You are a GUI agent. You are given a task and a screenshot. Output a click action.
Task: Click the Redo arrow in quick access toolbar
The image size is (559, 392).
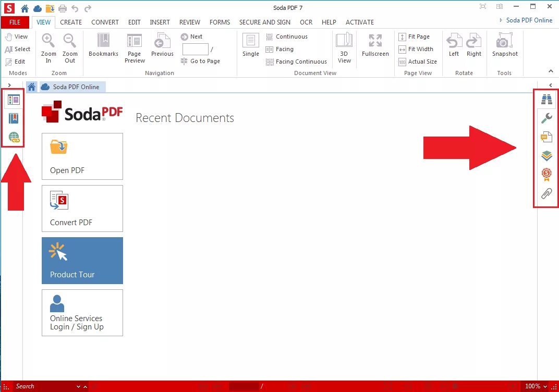coord(88,8)
